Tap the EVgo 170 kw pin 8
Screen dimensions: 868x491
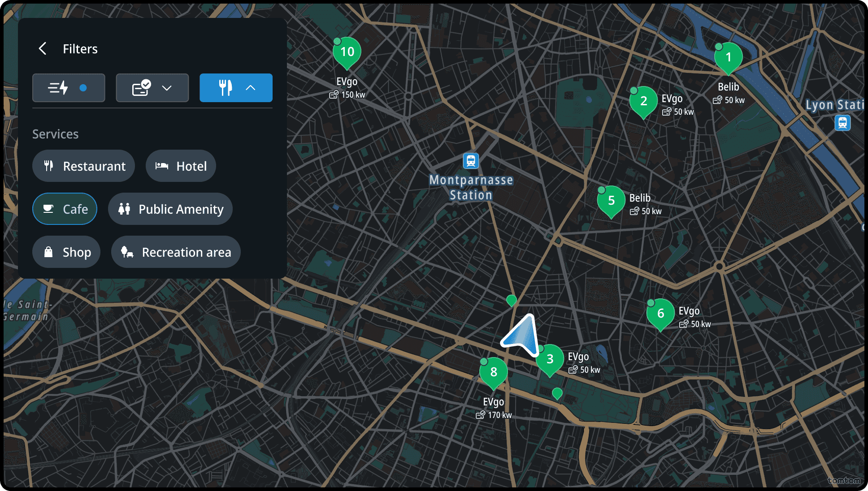[493, 373]
